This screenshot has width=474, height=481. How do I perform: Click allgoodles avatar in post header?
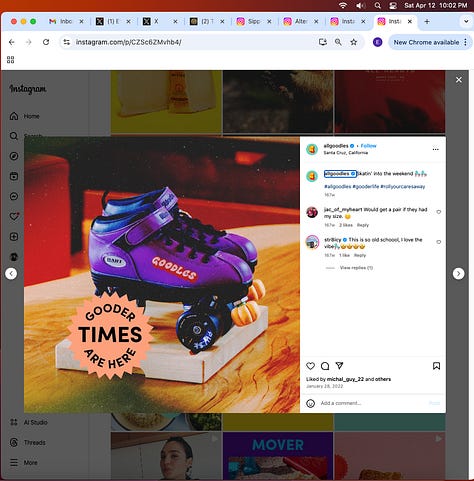pos(312,149)
